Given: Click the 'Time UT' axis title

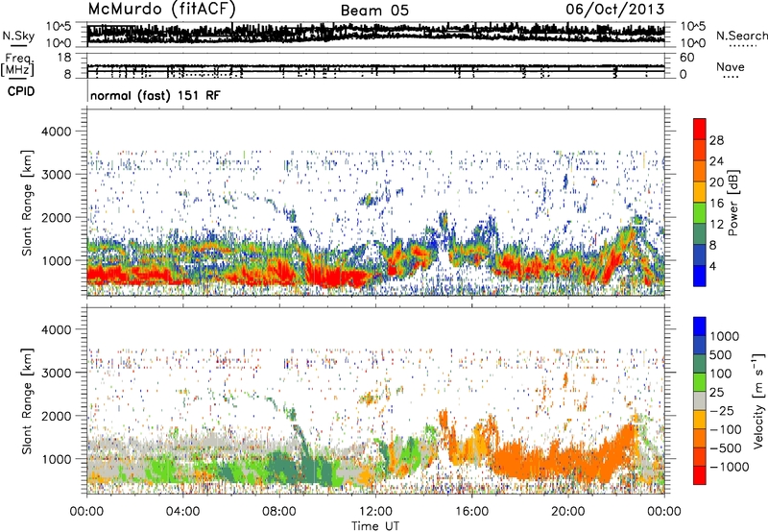Looking at the screenshot, I should tap(375, 526).
